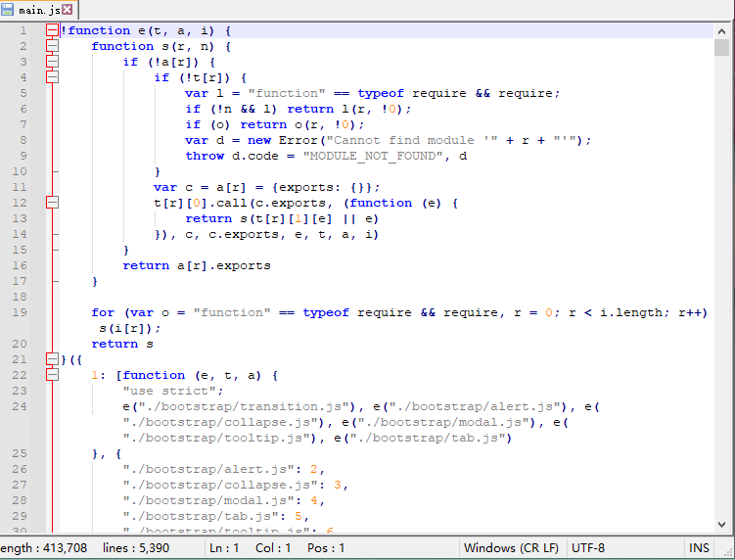
Task: Click the 'Col : 1' status text
Action: point(273,548)
